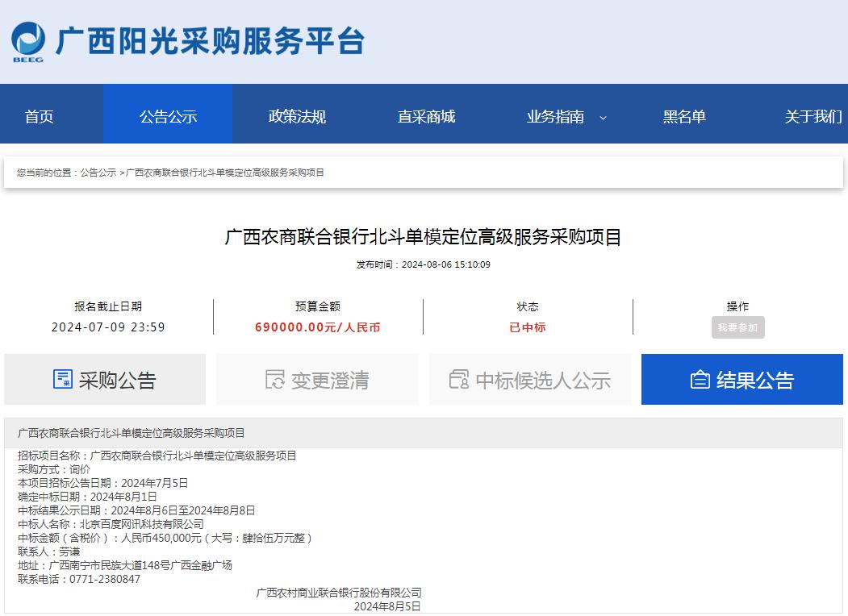The height and width of the screenshot is (616, 848).
Task: Open 黑名单 navigation item
Action: pyautogui.click(x=684, y=116)
